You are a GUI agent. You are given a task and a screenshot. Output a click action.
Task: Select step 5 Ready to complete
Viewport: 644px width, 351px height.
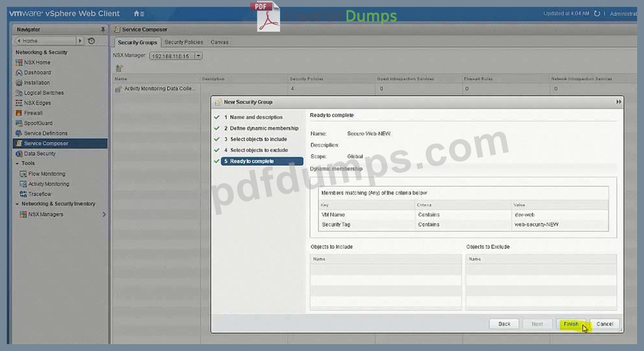[262, 161]
